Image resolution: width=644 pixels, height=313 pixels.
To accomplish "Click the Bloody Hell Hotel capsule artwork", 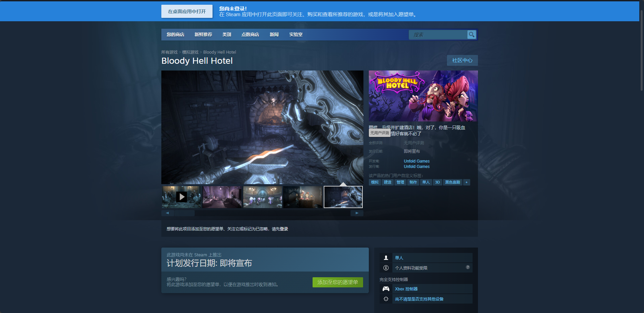I will 423,96.
